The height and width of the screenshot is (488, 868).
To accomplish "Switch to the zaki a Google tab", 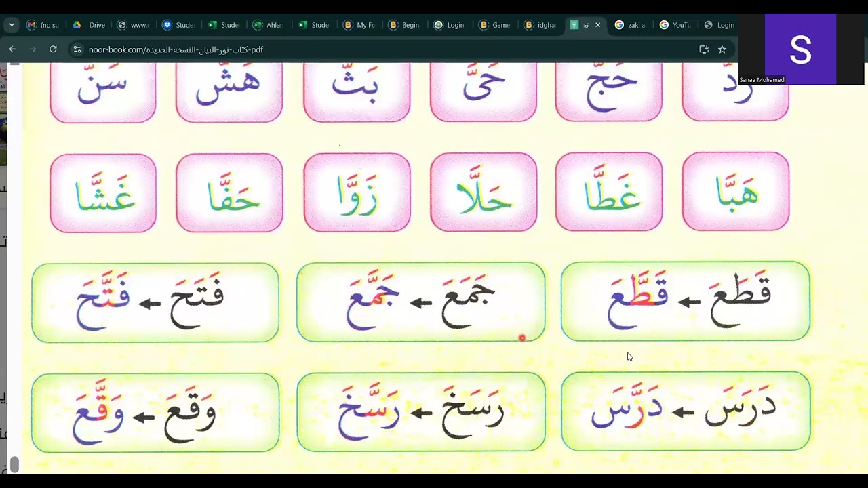I will point(630,25).
